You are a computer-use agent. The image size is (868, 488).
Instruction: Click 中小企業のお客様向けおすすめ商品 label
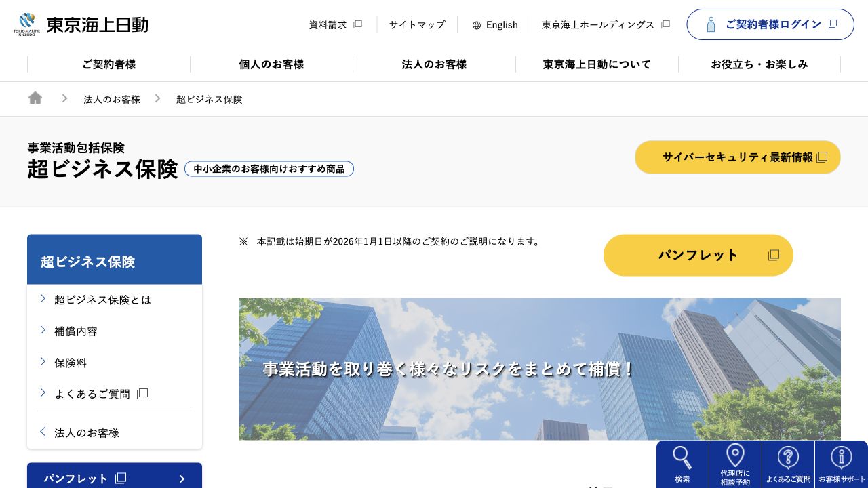(269, 169)
